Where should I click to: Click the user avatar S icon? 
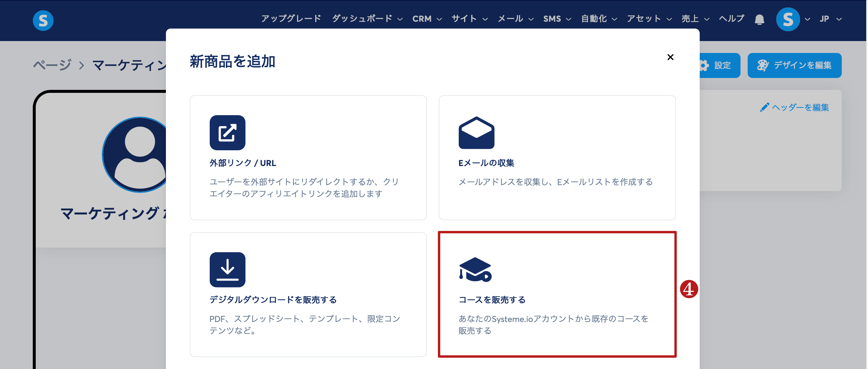(788, 19)
